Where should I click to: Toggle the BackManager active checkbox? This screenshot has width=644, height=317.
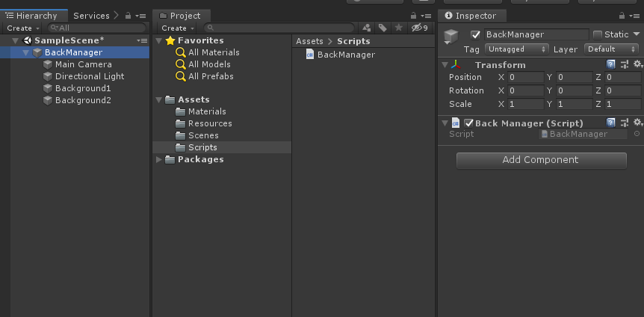(x=475, y=35)
